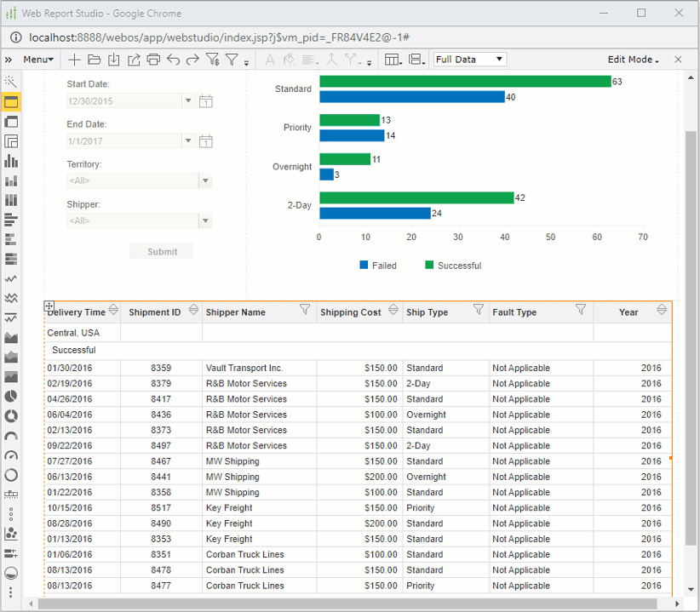Click the highlighted table component icon

(x=11, y=101)
